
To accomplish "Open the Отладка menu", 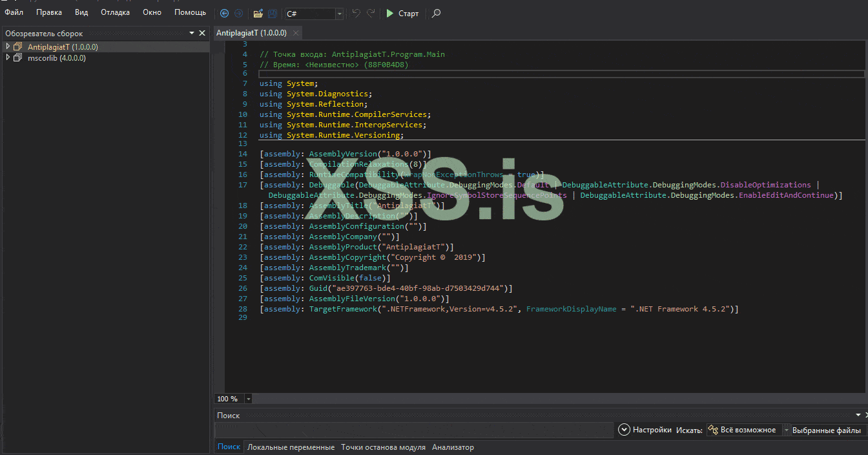I will pyautogui.click(x=115, y=12).
